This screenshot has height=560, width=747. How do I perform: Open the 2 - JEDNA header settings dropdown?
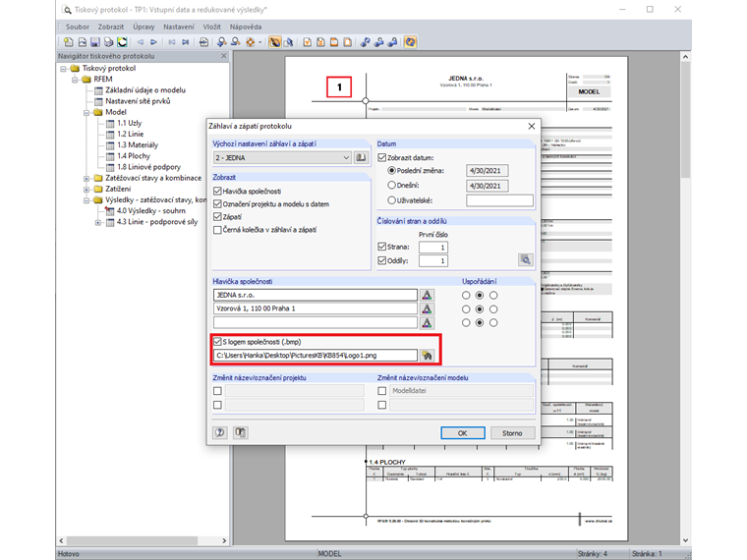[282, 157]
